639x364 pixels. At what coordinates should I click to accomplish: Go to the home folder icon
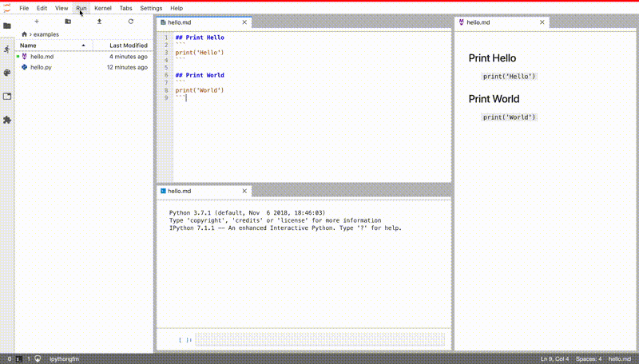24,34
